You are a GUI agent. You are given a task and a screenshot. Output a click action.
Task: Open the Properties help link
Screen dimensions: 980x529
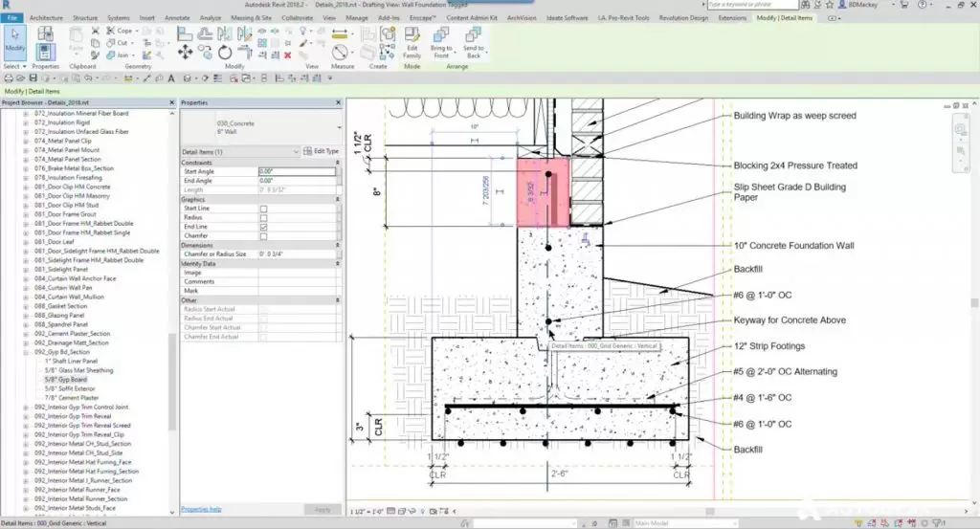coord(201,509)
